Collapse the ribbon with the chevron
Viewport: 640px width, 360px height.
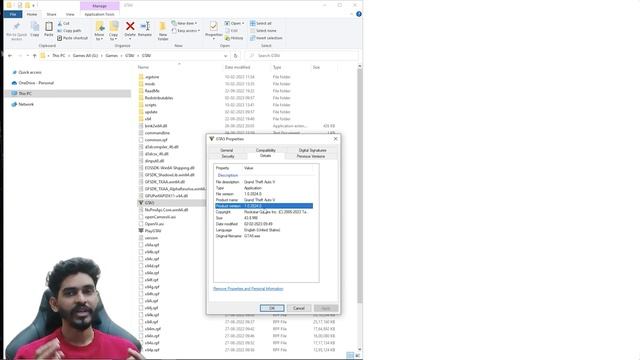tap(351, 14)
